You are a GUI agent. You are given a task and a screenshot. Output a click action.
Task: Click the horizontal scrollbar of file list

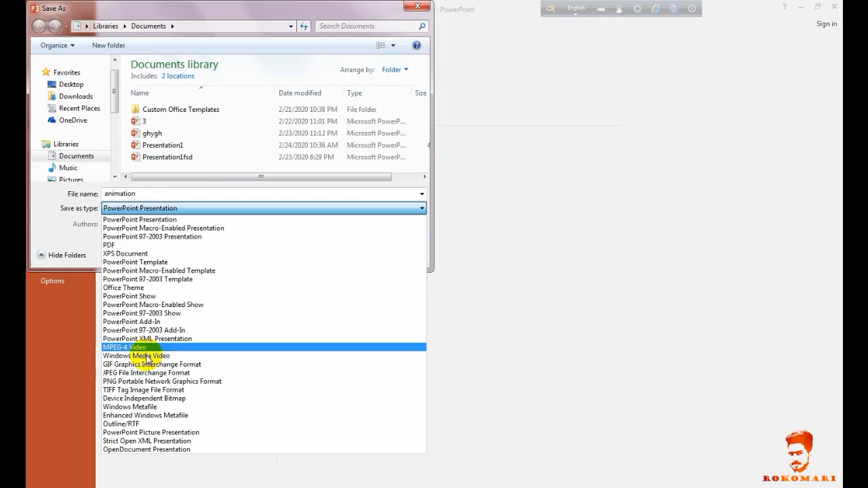[261, 177]
